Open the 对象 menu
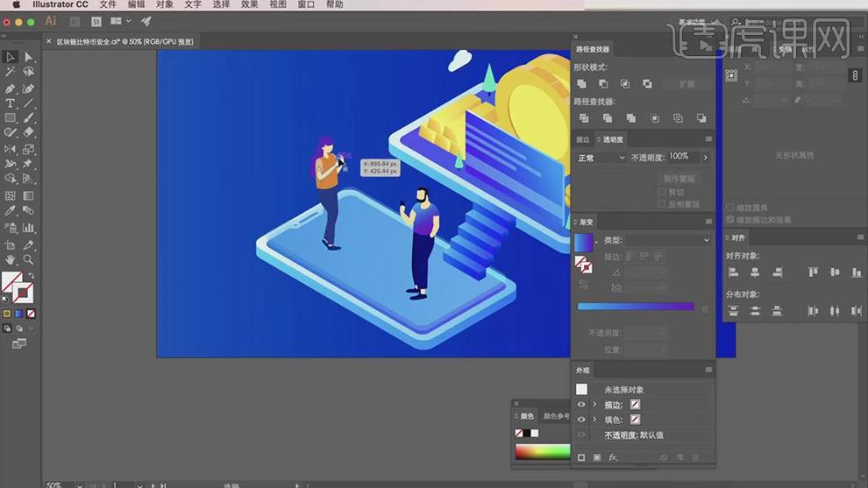This screenshot has width=868, height=488. click(x=165, y=4)
